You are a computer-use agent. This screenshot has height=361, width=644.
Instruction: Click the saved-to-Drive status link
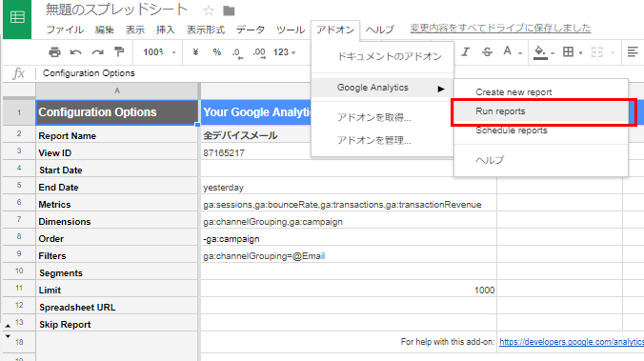[500, 28]
